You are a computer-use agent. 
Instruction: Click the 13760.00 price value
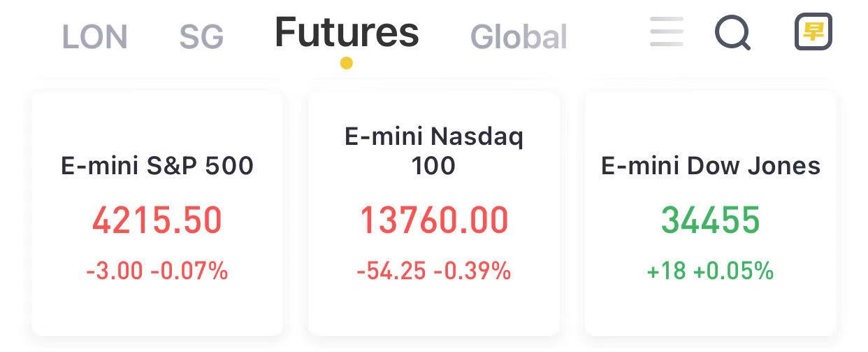pos(434,220)
